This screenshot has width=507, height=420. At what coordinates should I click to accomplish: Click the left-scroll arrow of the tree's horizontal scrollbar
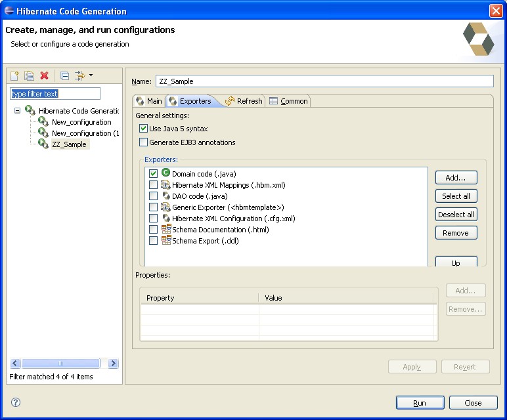tap(15, 364)
